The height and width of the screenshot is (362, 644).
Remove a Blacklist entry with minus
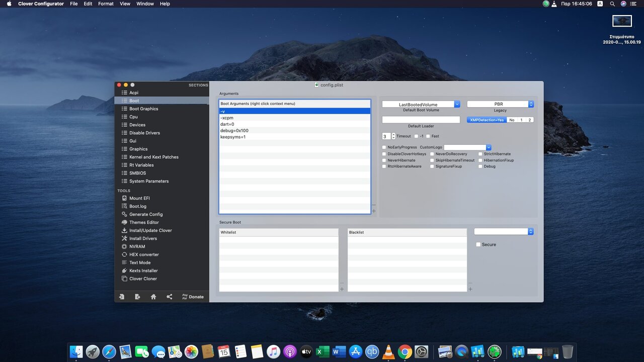click(470, 284)
